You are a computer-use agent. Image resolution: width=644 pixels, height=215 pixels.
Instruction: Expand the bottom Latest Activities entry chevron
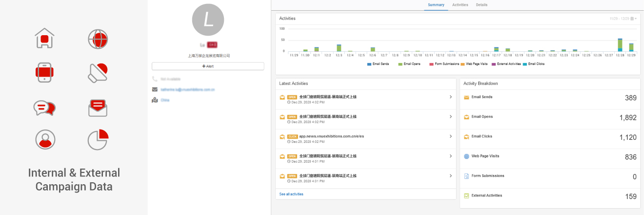(x=450, y=176)
